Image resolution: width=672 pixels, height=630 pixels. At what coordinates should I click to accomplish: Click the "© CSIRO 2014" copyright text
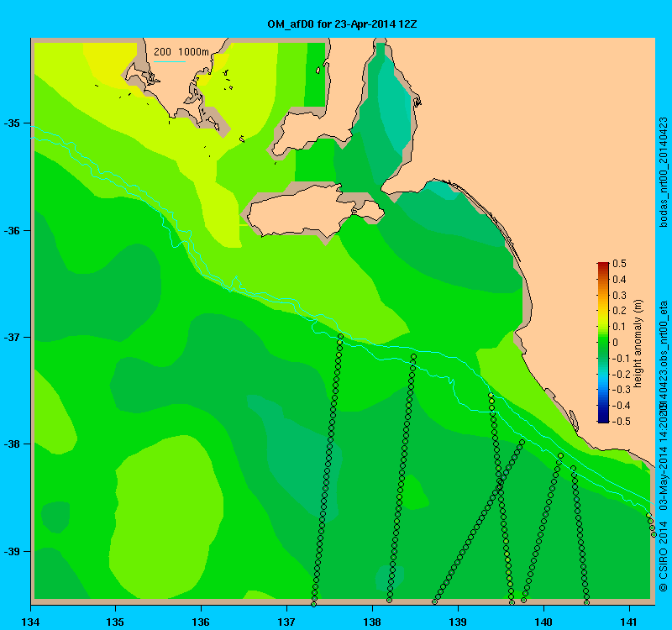point(663,557)
